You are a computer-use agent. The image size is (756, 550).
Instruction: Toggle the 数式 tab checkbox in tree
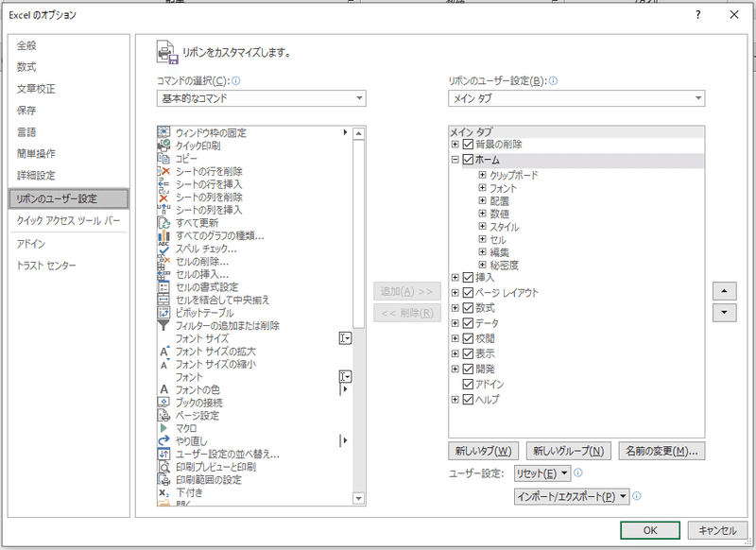click(468, 307)
